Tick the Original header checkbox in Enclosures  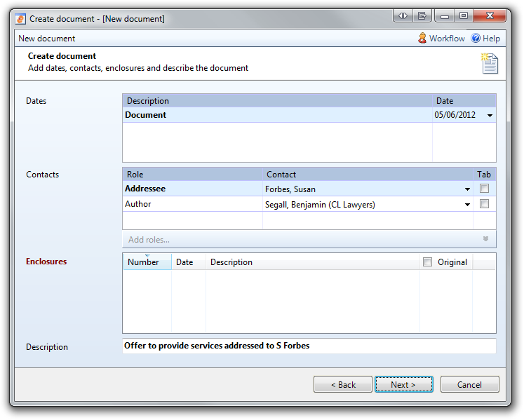pyautogui.click(x=427, y=262)
